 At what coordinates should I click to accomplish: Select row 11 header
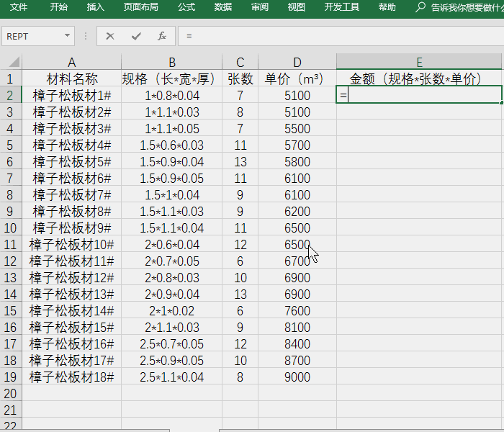coord(10,244)
